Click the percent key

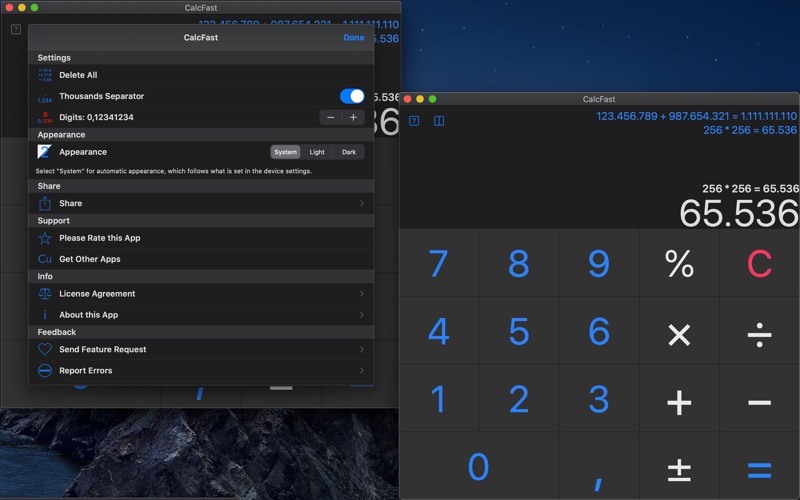679,263
